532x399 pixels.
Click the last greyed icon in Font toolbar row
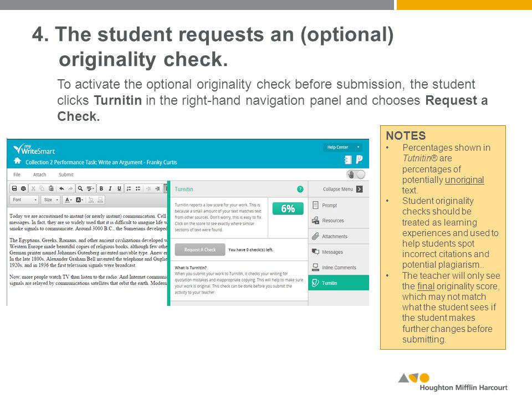(100, 200)
